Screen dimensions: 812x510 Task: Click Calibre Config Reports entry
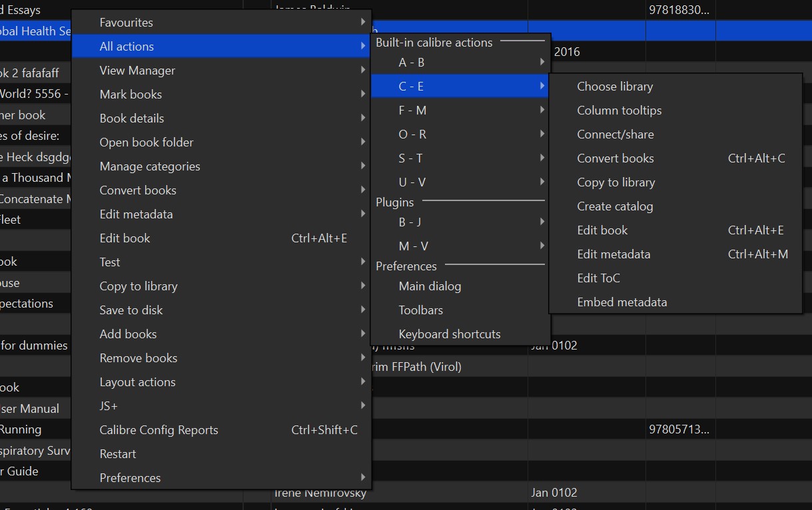[159, 430]
